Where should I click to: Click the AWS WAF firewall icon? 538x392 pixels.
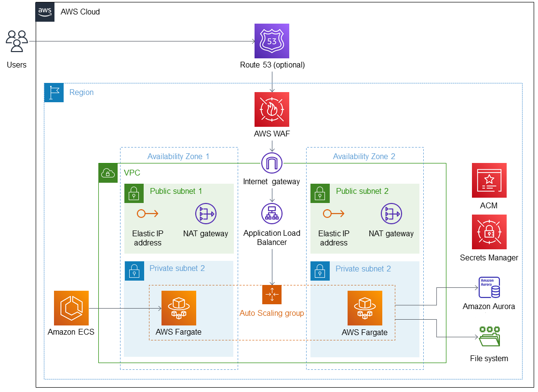click(272, 109)
